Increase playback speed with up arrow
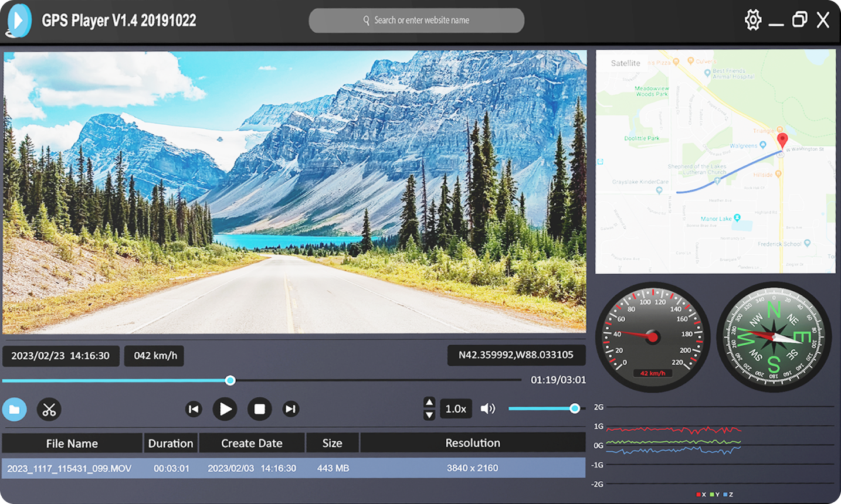 click(x=429, y=402)
